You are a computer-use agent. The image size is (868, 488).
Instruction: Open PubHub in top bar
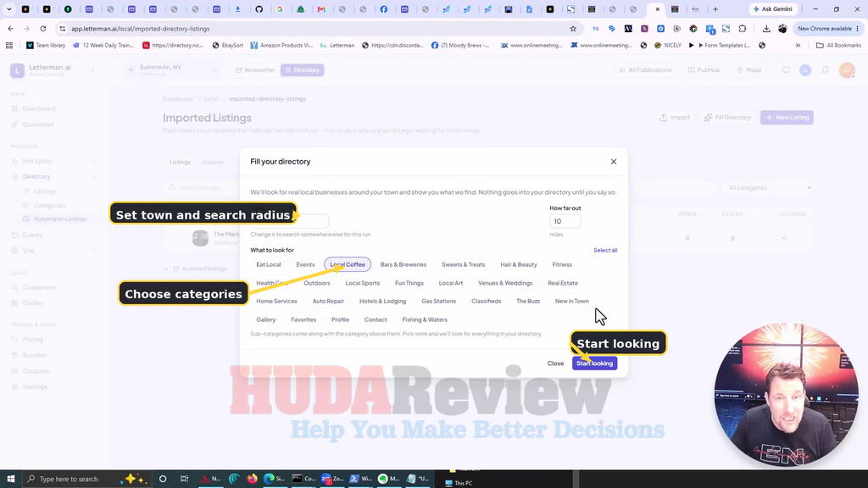tap(704, 70)
